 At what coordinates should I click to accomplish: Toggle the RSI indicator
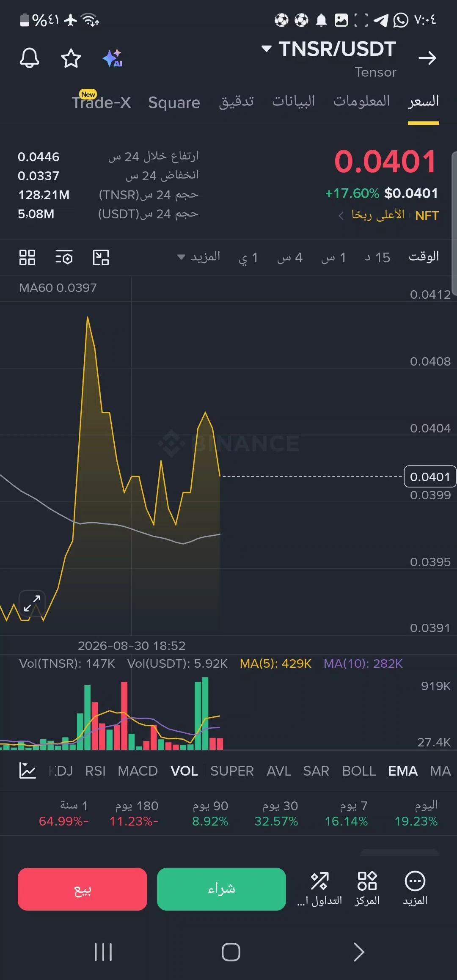(95, 771)
